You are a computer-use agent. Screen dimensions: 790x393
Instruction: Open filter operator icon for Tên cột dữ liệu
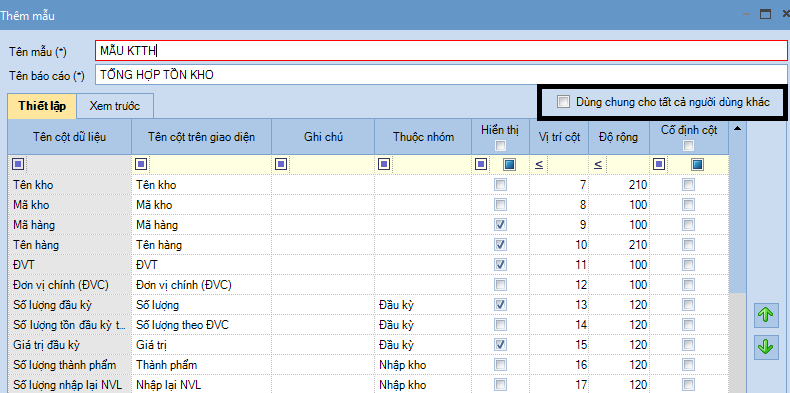(x=18, y=164)
